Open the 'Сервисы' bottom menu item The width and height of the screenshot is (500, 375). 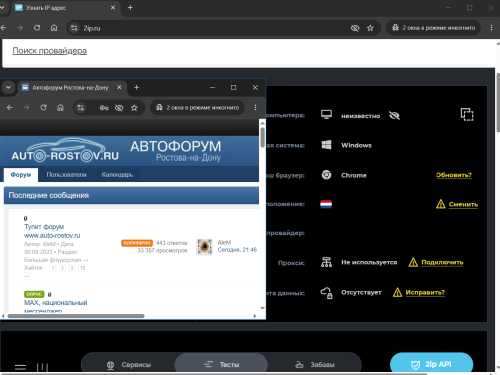pos(129,365)
